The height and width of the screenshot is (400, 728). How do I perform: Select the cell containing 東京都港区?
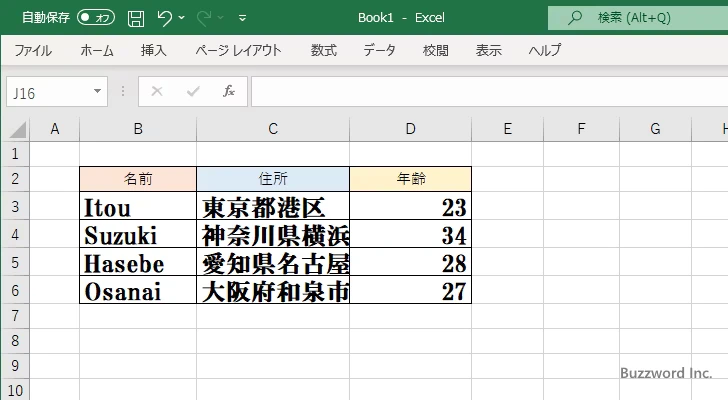pos(273,206)
